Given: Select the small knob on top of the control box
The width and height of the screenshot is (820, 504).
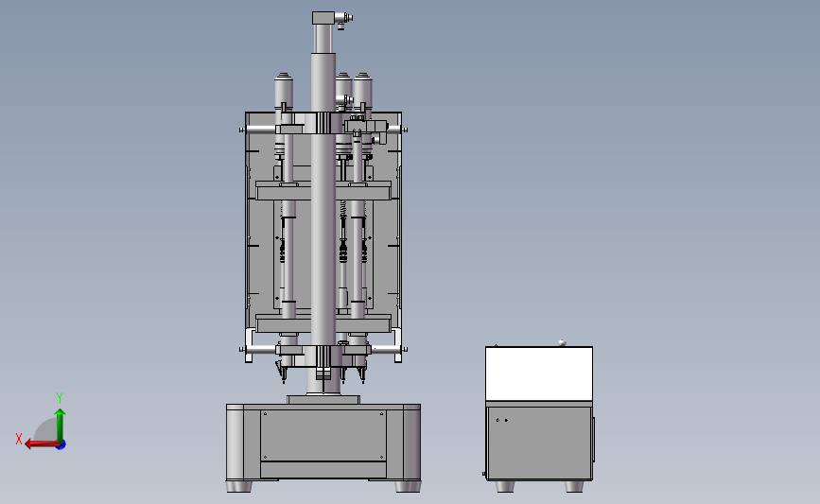Looking at the screenshot, I should (562, 343).
